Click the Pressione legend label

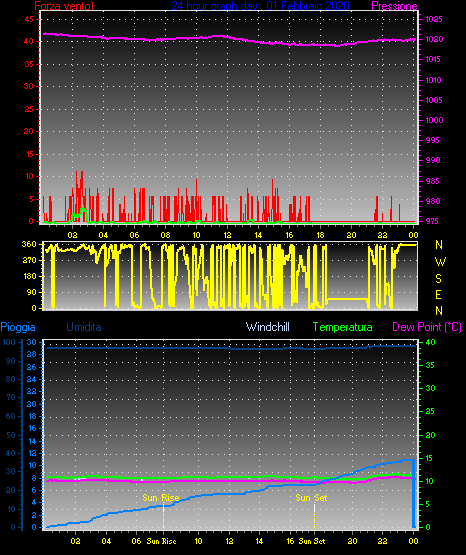394,5
